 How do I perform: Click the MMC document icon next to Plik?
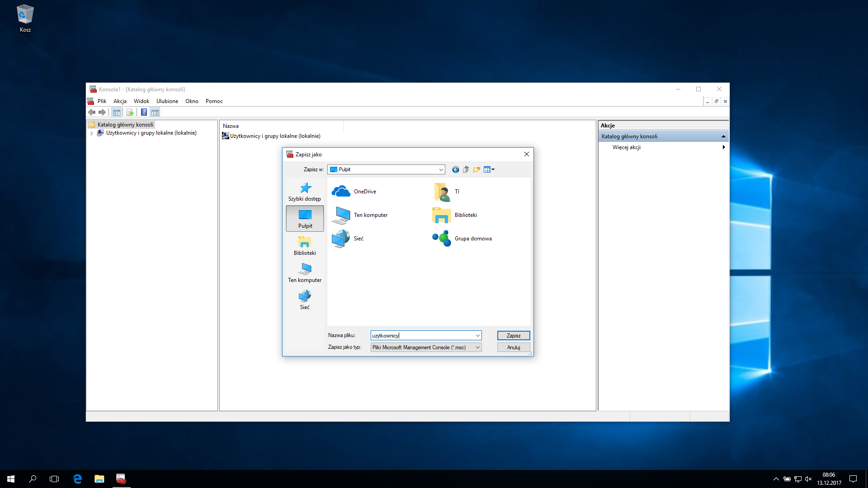tap(90, 101)
